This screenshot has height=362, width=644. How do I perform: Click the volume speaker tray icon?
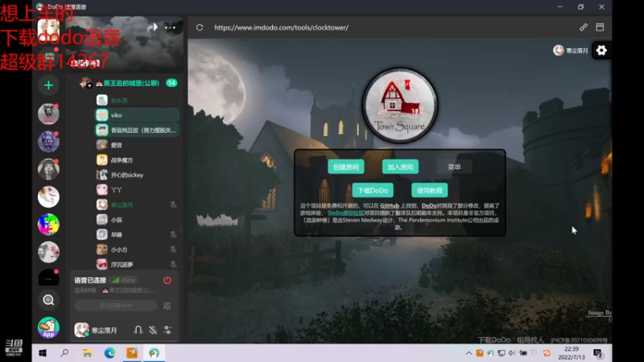coord(512,353)
